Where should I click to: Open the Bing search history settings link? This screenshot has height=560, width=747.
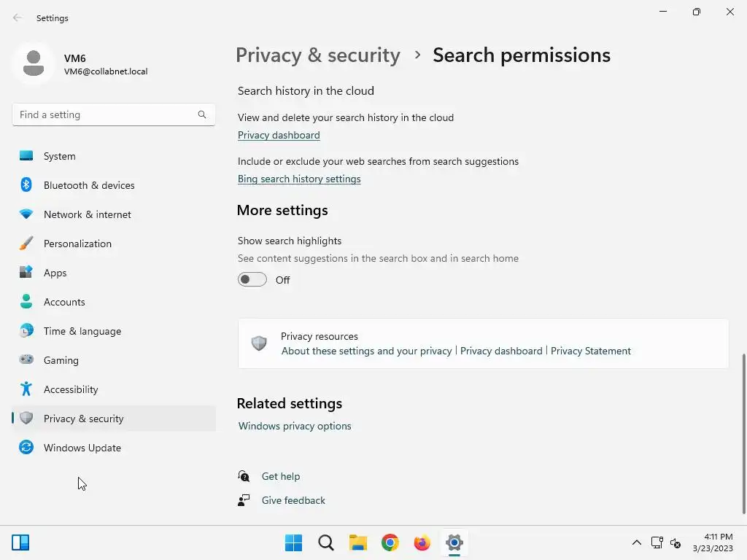(x=299, y=179)
